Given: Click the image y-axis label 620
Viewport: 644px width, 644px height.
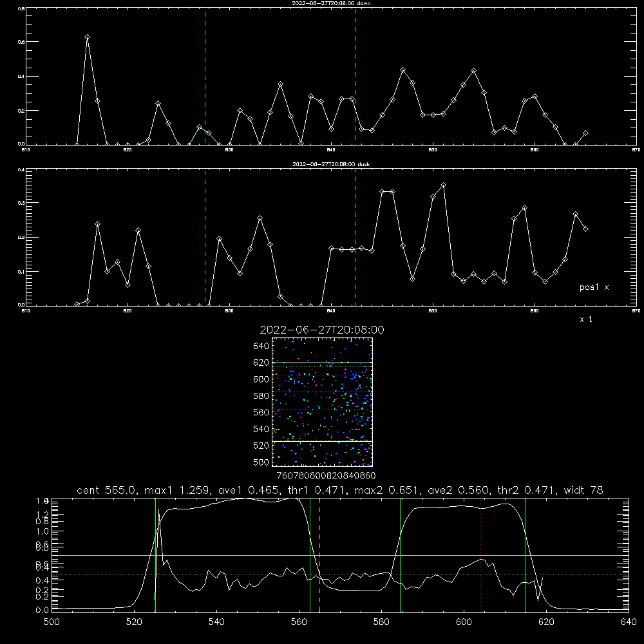Looking at the screenshot, I should (x=261, y=363).
